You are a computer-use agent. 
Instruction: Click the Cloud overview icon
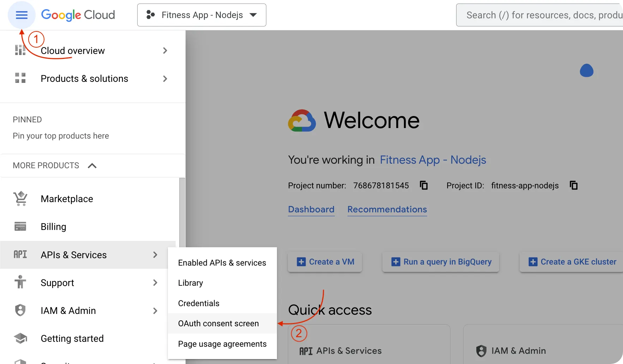tap(20, 50)
